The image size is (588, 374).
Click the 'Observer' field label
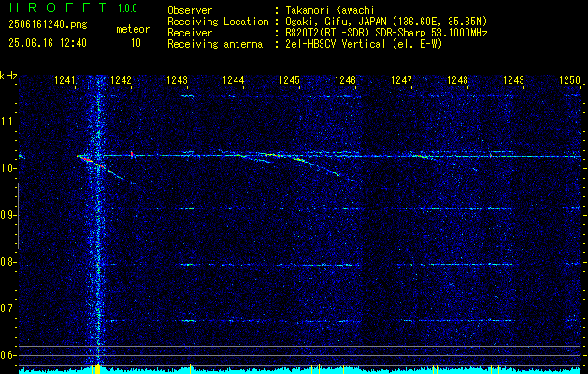click(190, 10)
